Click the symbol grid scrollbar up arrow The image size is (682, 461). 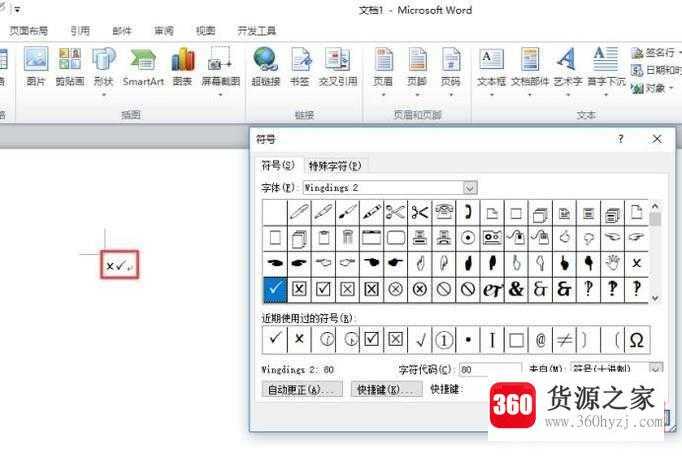pos(655,206)
